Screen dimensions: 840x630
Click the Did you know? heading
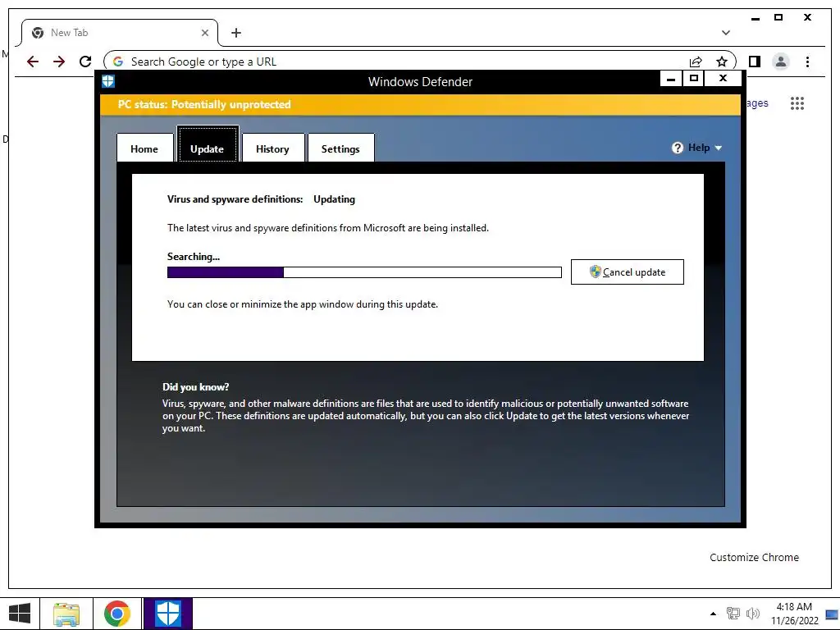[x=195, y=387]
